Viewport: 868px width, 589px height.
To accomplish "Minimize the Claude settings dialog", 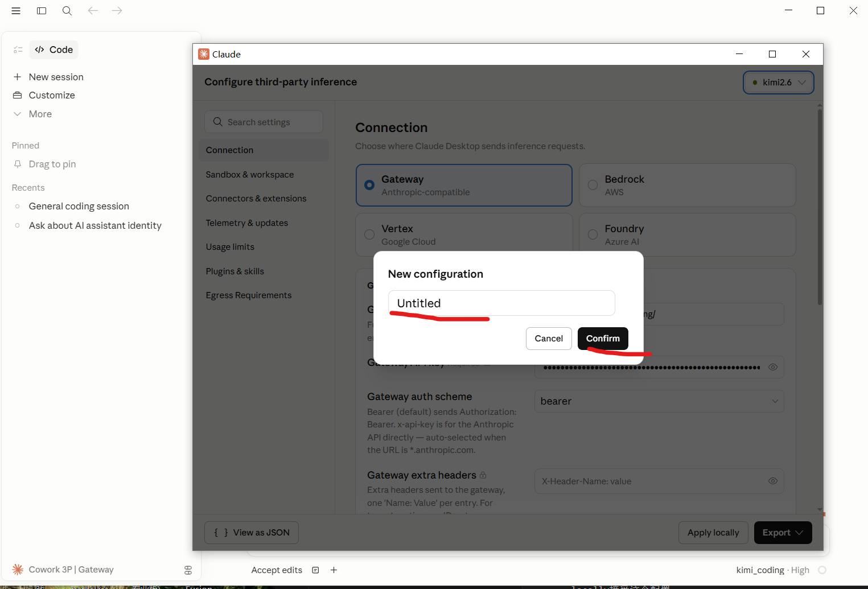I will [739, 54].
